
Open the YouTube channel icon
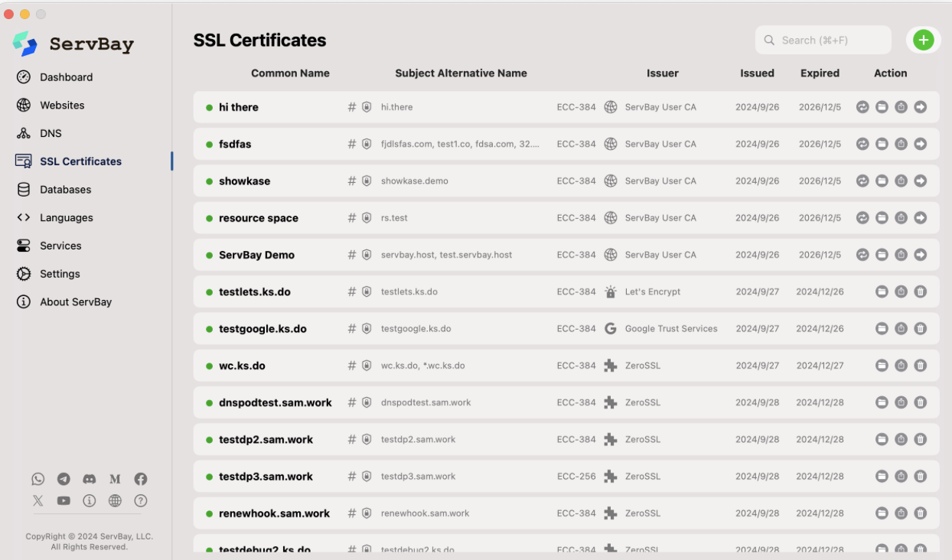pos(64,501)
